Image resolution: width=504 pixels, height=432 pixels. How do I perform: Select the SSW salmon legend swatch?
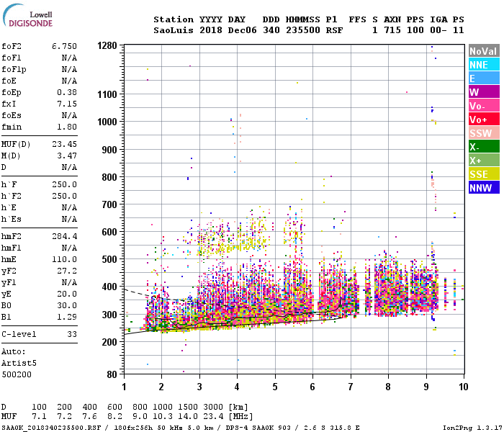[x=484, y=132]
